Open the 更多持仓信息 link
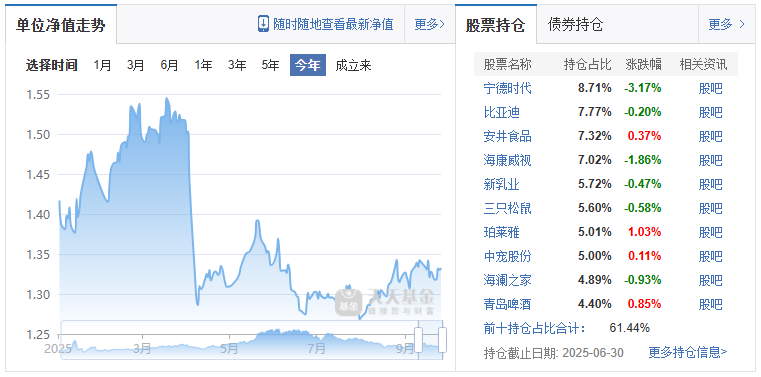Image resolution: width=761 pixels, height=377 pixels. pos(688,352)
